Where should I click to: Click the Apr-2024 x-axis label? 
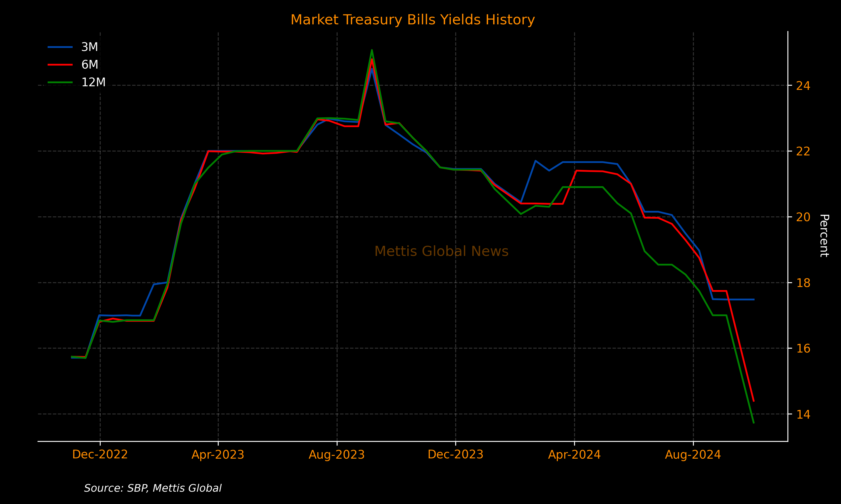(x=574, y=454)
